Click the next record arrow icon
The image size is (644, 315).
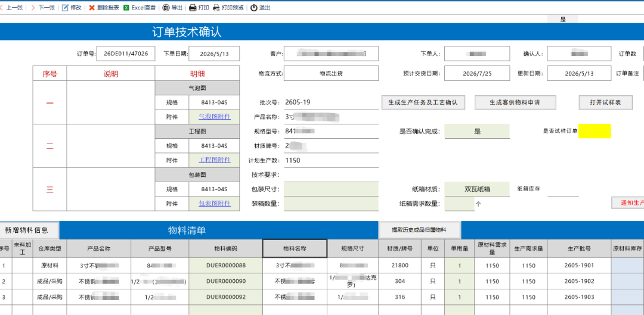(x=33, y=8)
